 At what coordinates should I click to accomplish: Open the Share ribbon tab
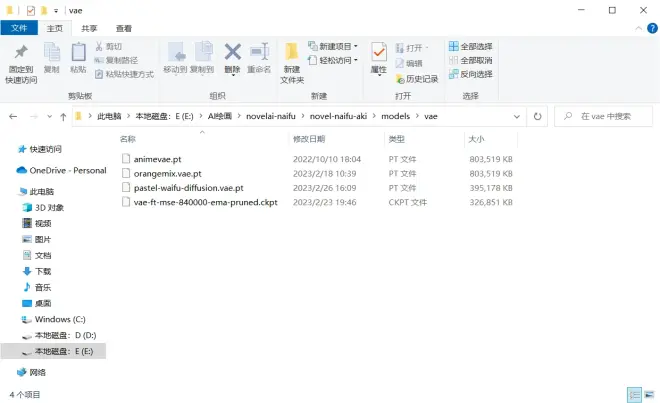coord(90,28)
